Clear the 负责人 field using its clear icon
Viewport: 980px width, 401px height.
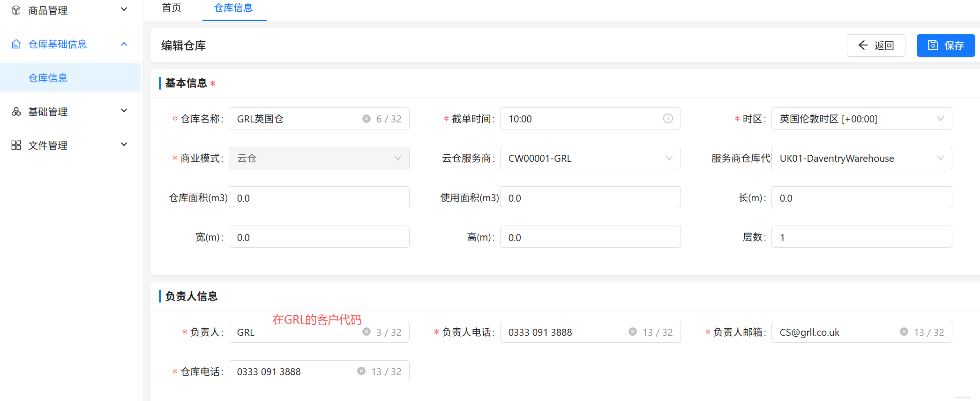click(367, 332)
